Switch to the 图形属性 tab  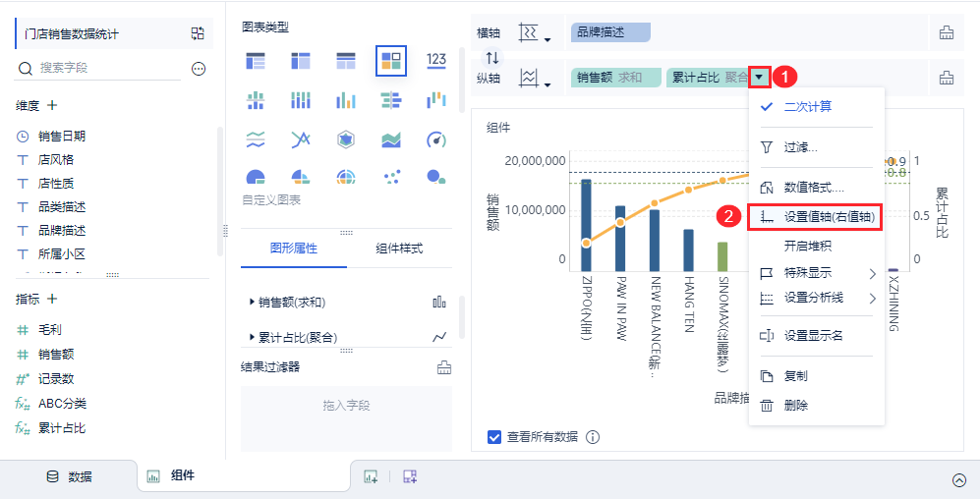(x=294, y=249)
